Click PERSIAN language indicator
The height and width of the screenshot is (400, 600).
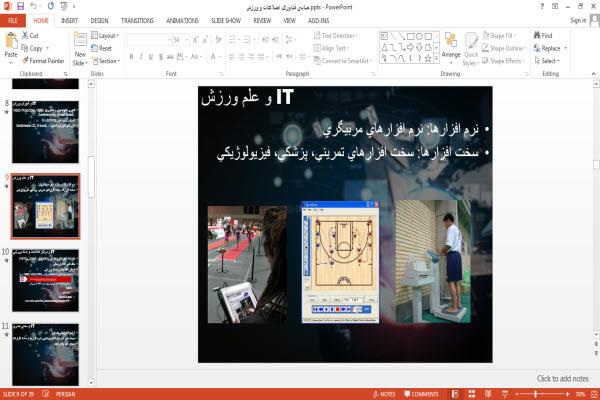click(x=65, y=394)
